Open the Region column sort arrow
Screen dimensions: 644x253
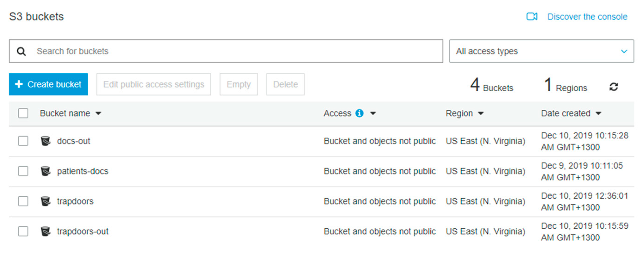[x=481, y=113]
